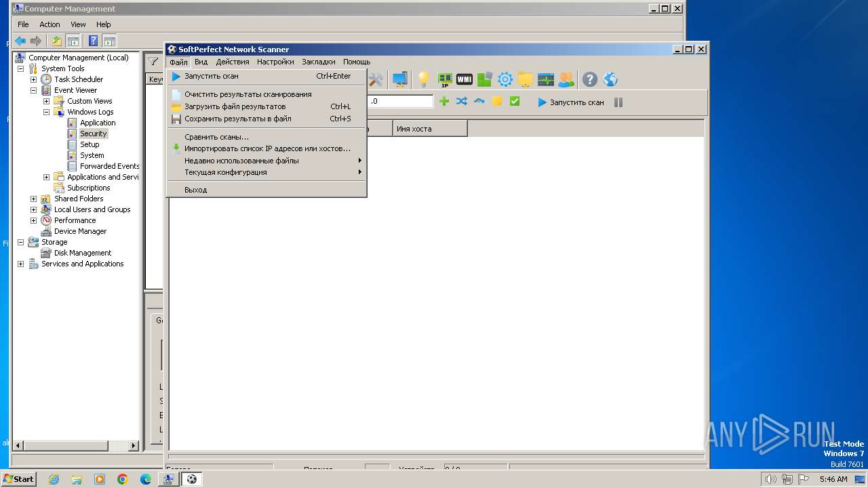Click the Up one level folder icon
The height and width of the screenshot is (488, 868).
57,41
